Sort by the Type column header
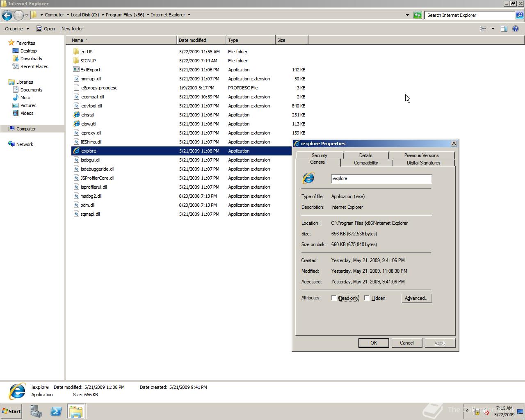 click(x=251, y=40)
